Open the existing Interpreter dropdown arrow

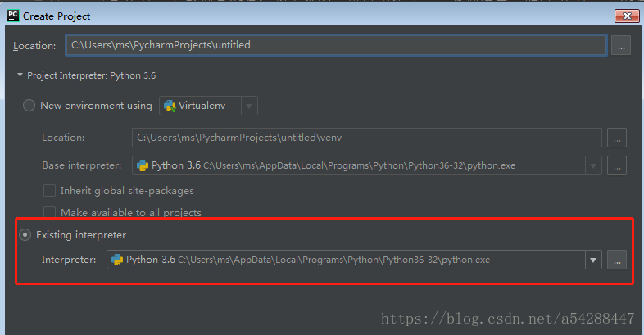593,260
